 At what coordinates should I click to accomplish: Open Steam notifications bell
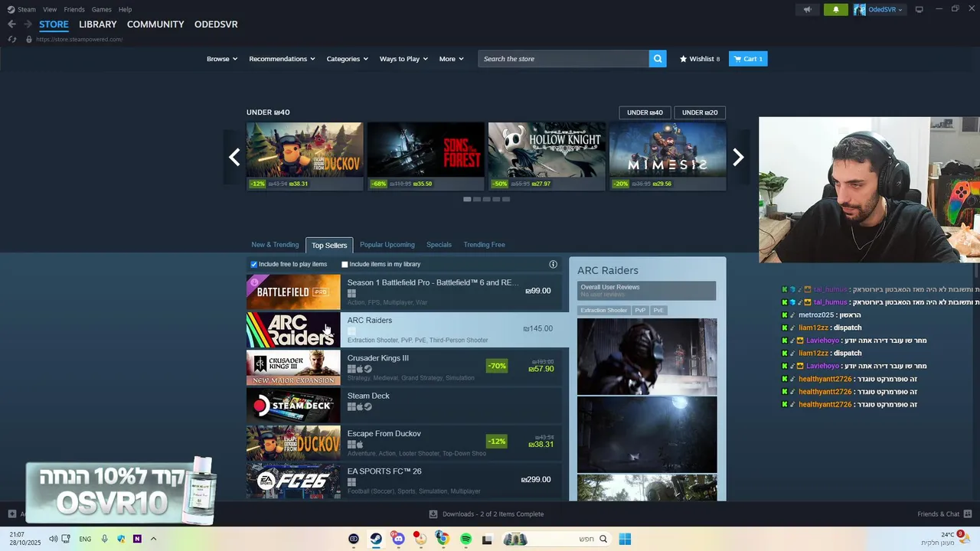[x=835, y=10]
